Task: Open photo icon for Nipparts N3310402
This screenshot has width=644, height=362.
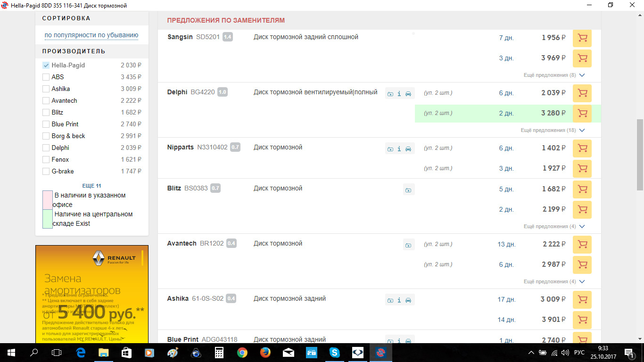Action: (x=390, y=149)
